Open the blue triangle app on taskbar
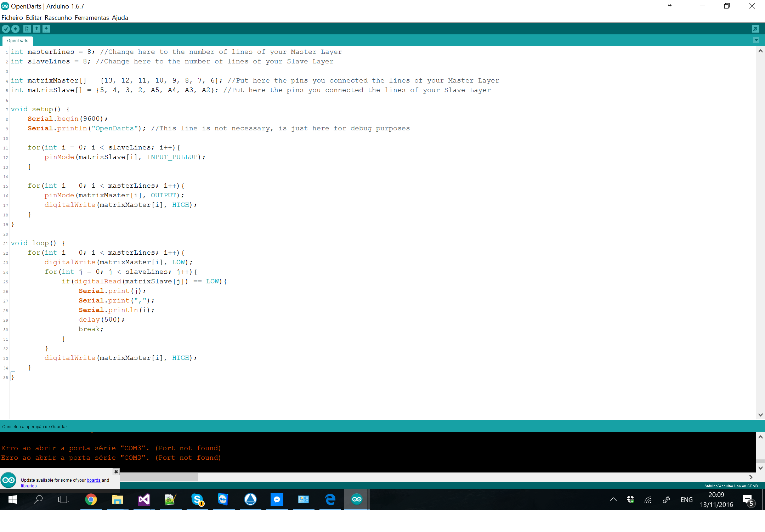Image resolution: width=765 pixels, height=532 pixels. [250, 499]
